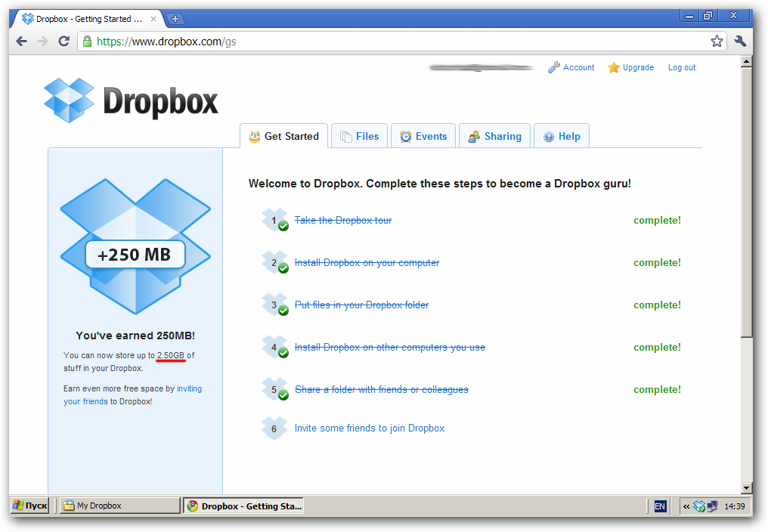This screenshot has height=532, width=768.
Task: Click the green lock security icon
Action: 87,41
